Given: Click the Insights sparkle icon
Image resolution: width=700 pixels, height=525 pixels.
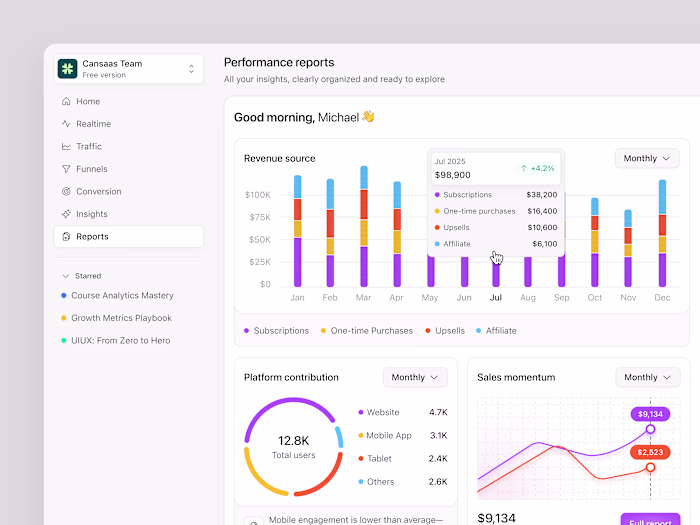Looking at the screenshot, I should [x=66, y=214].
